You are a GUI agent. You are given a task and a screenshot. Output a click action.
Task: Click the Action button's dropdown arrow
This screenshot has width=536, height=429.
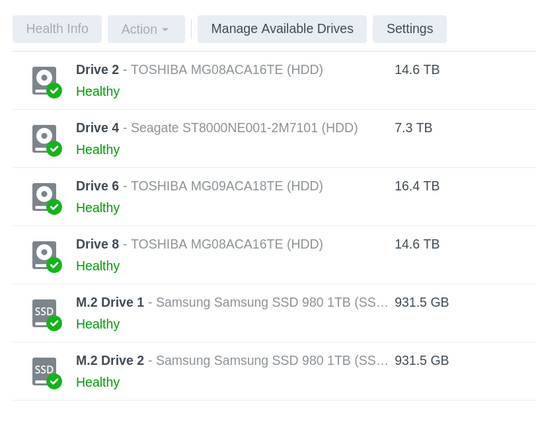click(x=165, y=30)
